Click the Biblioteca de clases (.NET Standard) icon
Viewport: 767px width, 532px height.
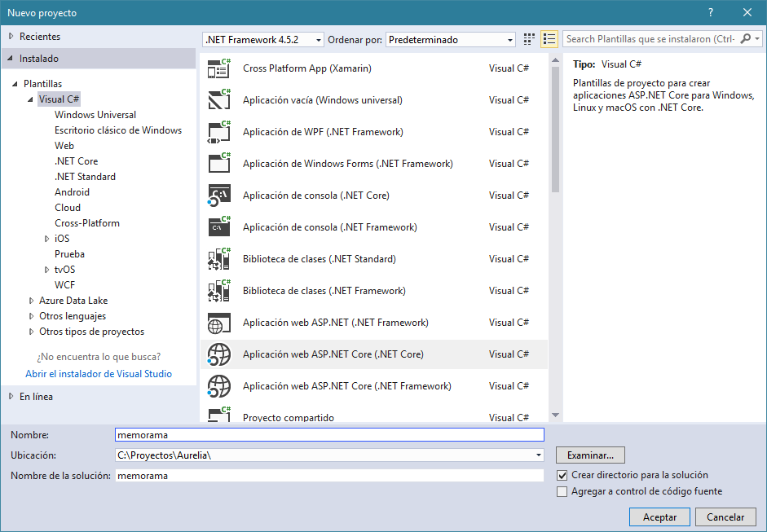[x=218, y=259]
